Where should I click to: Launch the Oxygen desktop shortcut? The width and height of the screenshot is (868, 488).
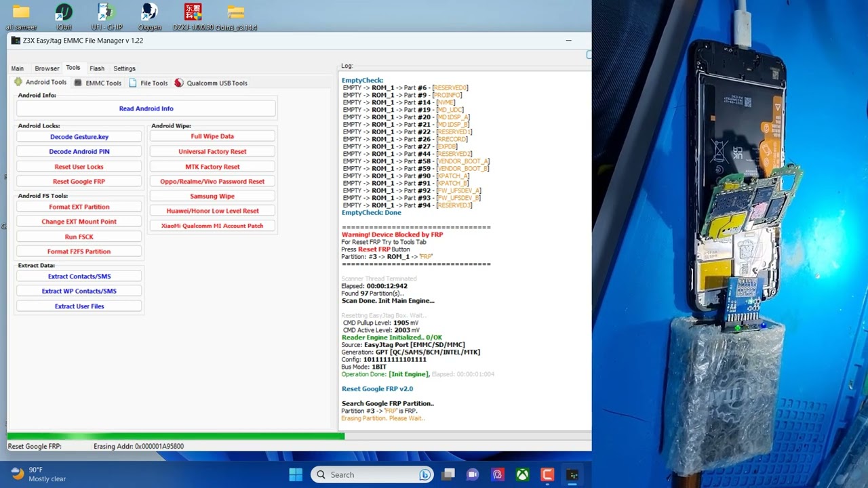click(149, 16)
